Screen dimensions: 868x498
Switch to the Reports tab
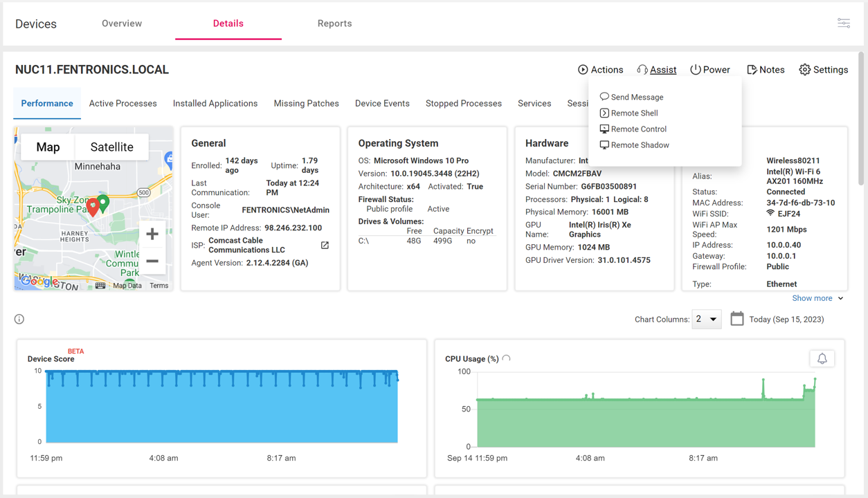pyautogui.click(x=334, y=24)
